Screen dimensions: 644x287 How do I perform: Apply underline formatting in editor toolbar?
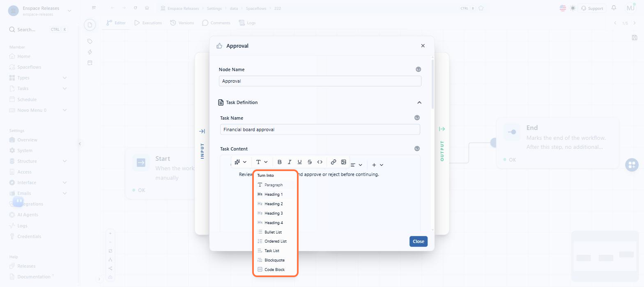[x=299, y=162]
